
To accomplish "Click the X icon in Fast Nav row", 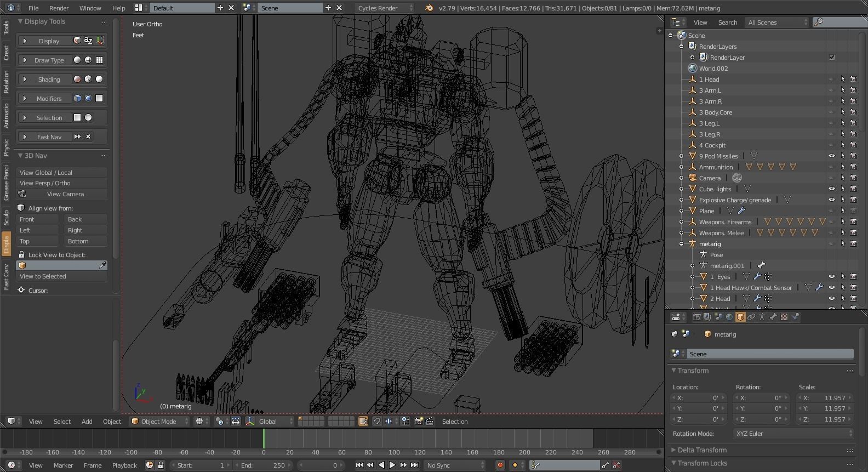I will point(88,137).
